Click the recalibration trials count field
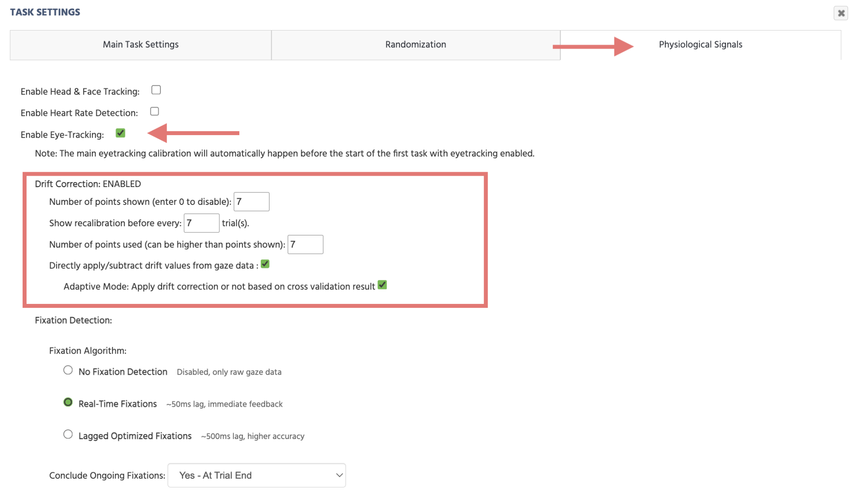This screenshot has width=852, height=504. 201,223
